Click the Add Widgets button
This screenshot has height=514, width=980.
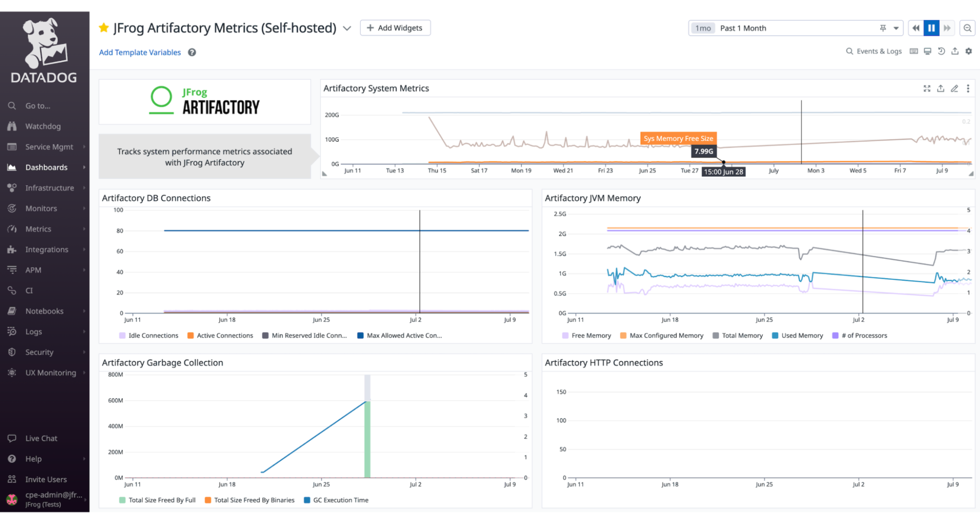[395, 27]
